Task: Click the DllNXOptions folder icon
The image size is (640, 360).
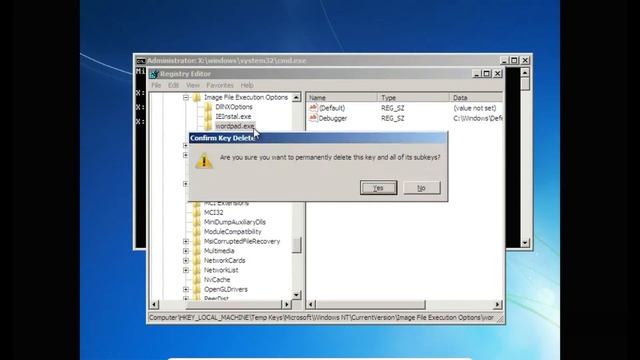Action: coord(208,107)
